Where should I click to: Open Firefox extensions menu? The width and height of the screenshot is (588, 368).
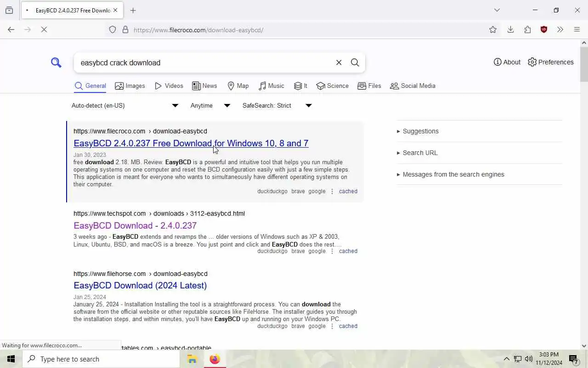[527, 30]
